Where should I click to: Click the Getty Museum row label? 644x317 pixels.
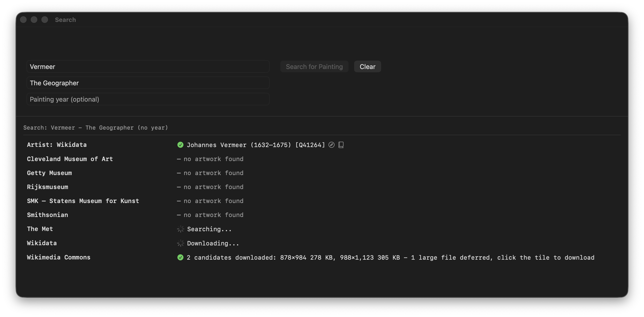tap(49, 173)
